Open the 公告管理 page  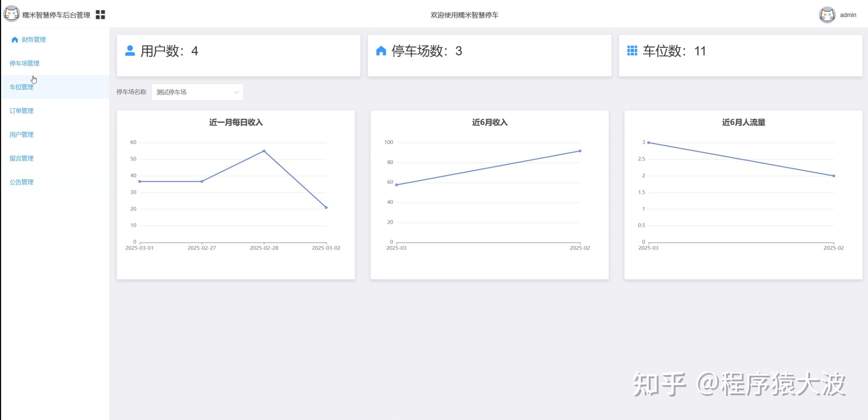(21, 182)
